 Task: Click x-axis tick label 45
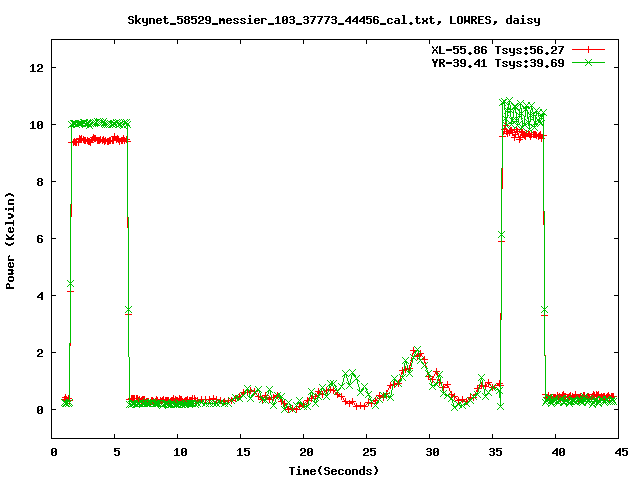pyautogui.click(x=621, y=452)
